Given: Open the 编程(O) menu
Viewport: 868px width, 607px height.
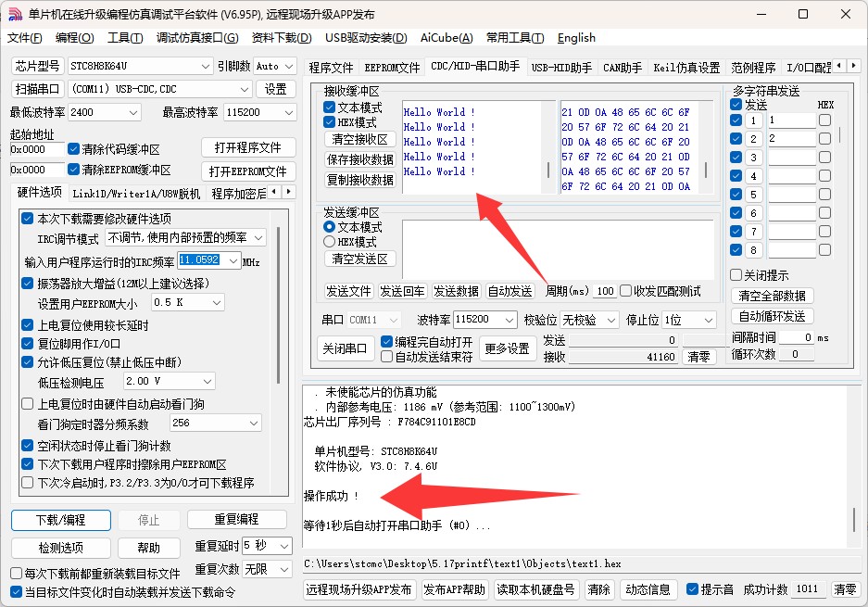Looking at the screenshot, I should [75, 38].
